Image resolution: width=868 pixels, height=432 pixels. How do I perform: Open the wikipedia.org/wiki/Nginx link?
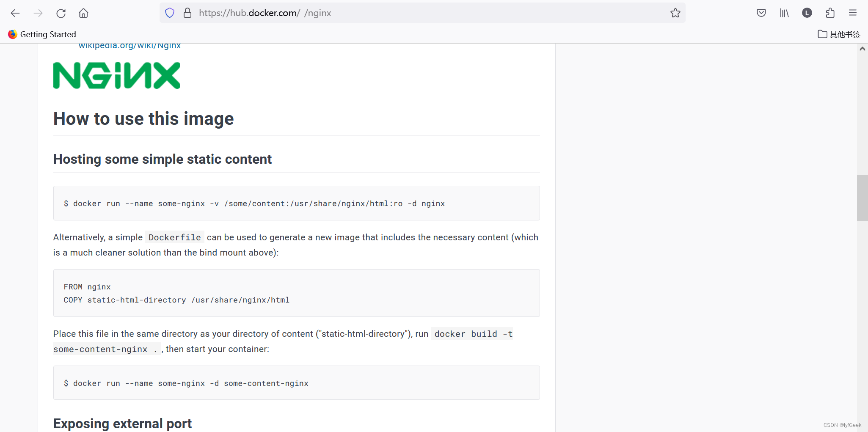[130, 46]
